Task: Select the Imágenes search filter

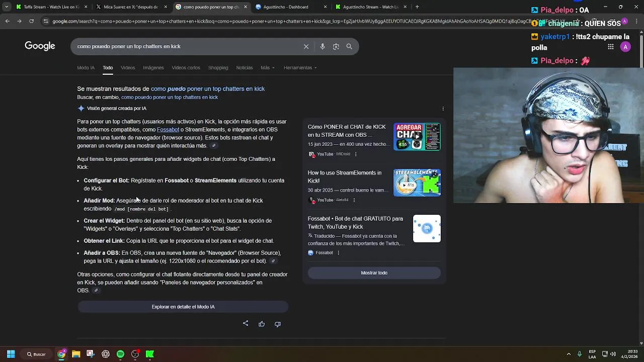Action: click(x=153, y=67)
